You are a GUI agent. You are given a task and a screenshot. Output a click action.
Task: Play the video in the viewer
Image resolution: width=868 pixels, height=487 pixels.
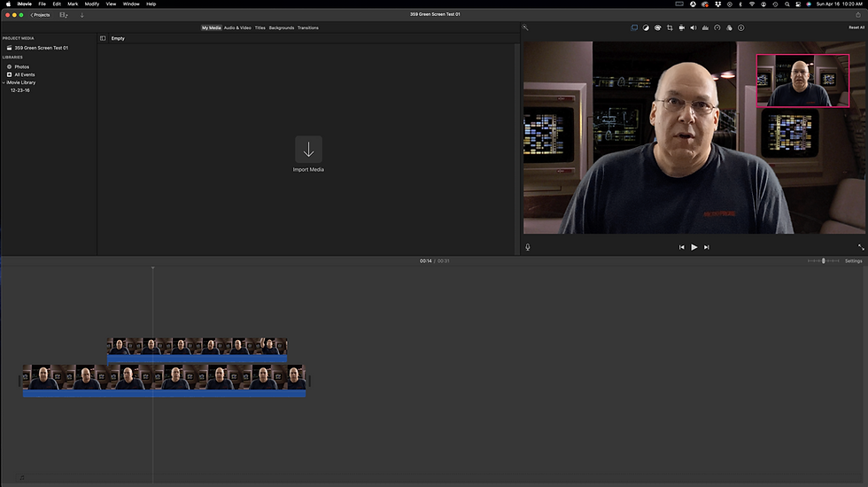point(694,247)
